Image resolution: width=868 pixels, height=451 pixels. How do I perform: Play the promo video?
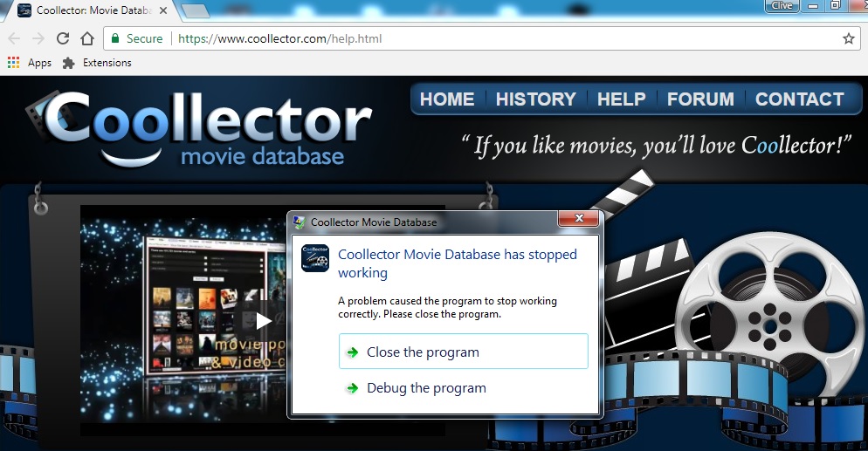coord(264,321)
